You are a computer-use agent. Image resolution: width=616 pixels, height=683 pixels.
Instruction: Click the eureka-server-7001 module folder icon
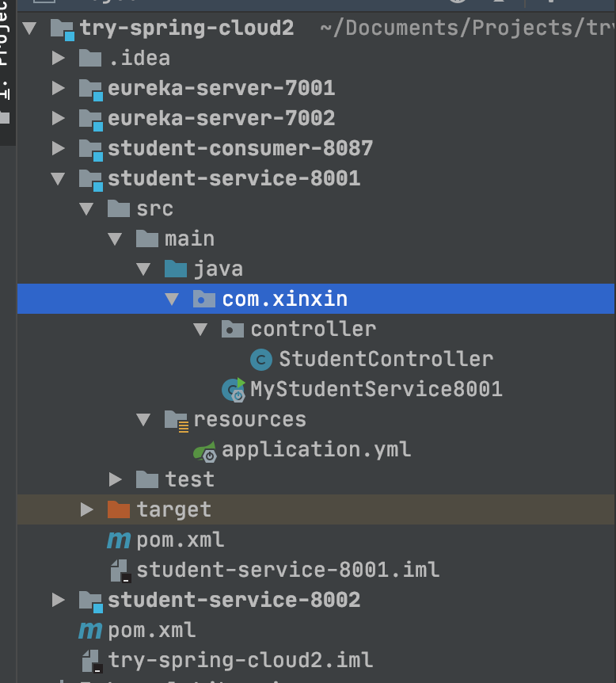coord(89,87)
